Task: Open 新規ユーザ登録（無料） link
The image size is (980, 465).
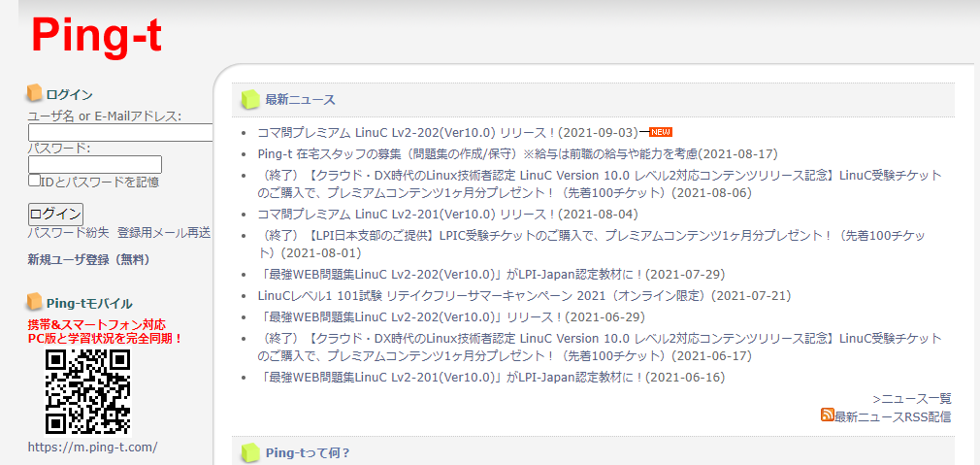Action: click(88, 259)
